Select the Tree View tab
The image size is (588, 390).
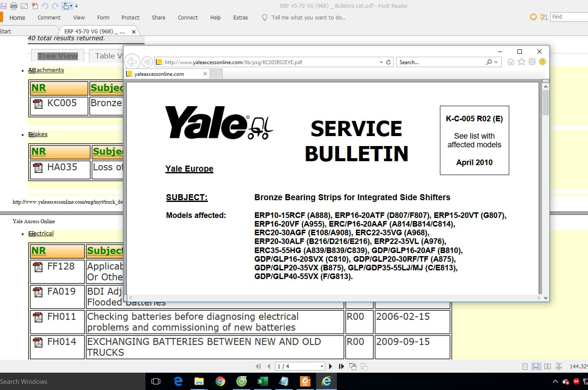(58, 56)
